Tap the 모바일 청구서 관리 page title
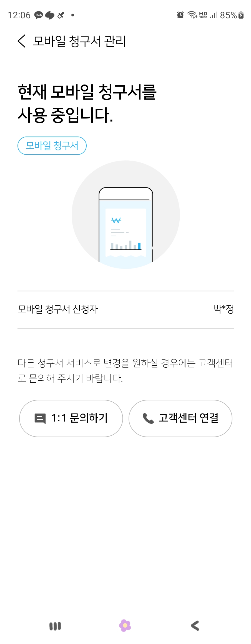The width and height of the screenshot is (251, 644). pyautogui.click(x=79, y=41)
